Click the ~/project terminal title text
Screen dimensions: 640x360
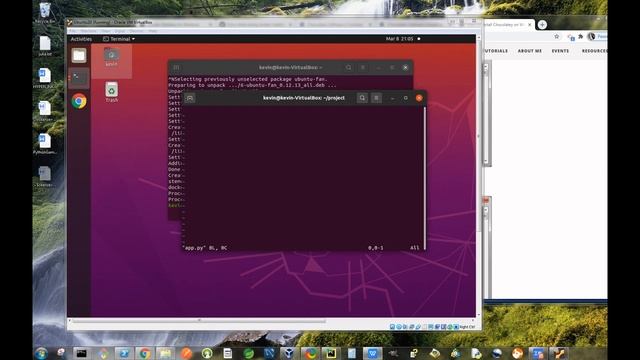304,98
